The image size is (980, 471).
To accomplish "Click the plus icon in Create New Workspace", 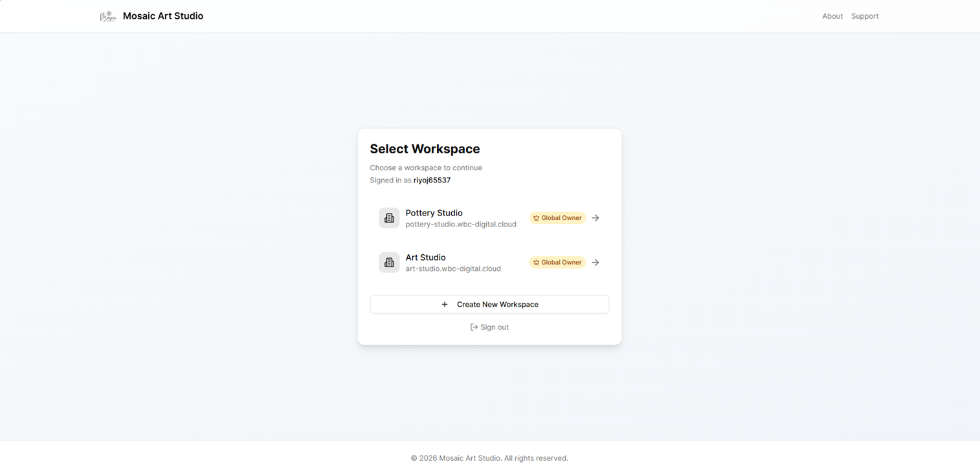I will (445, 304).
